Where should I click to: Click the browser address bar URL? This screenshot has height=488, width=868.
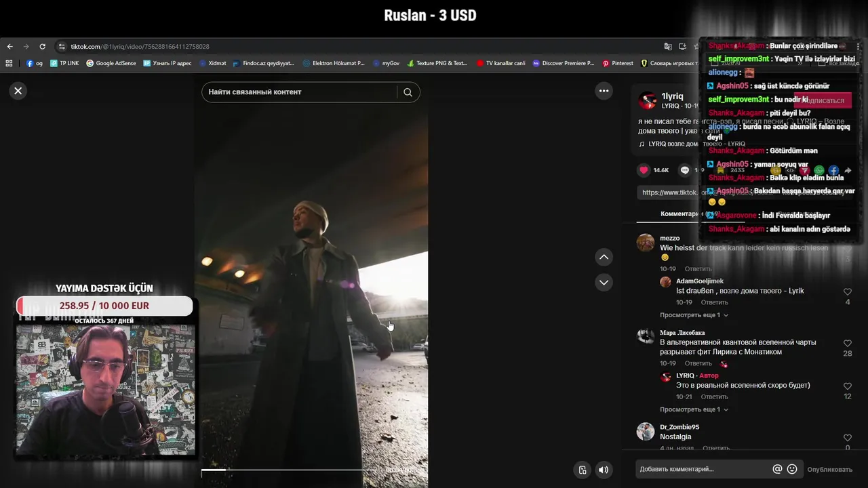pyautogui.click(x=140, y=47)
